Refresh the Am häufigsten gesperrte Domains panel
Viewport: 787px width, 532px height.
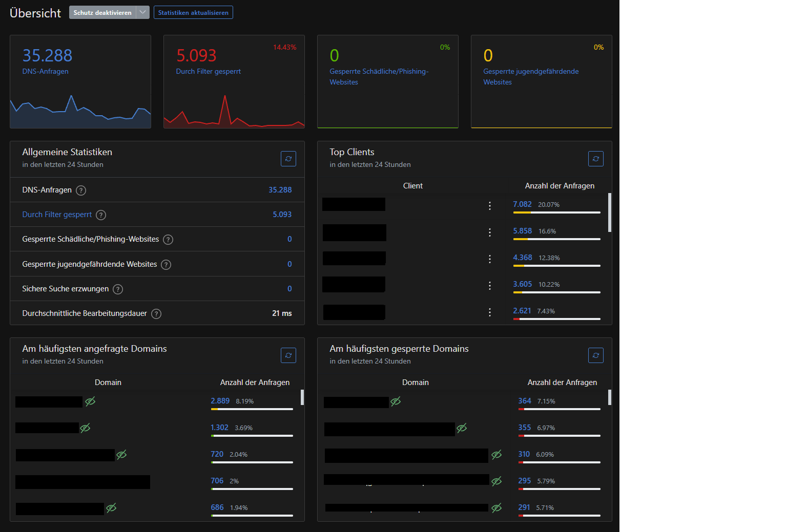coord(596,355)
